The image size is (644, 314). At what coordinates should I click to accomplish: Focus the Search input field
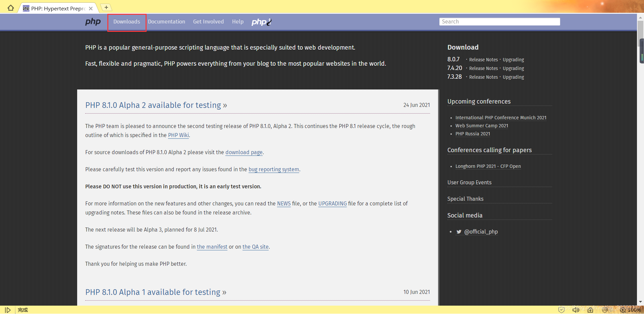[499, 22]
